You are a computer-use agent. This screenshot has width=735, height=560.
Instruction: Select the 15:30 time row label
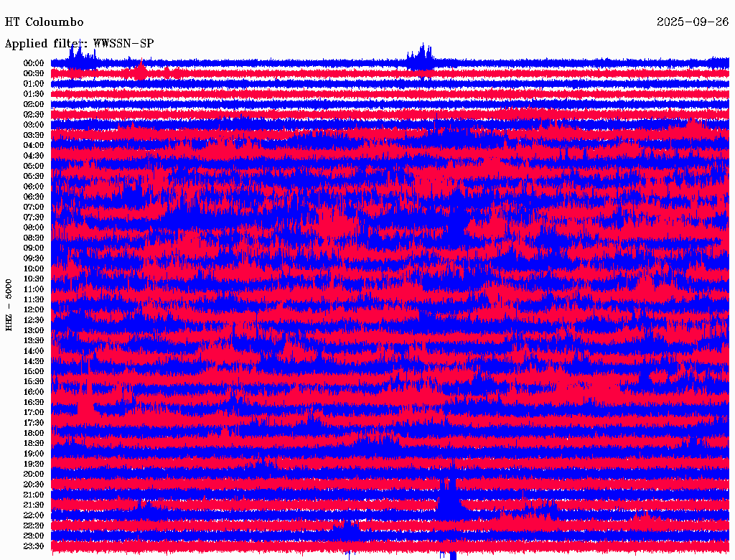(x=34, y=382)
